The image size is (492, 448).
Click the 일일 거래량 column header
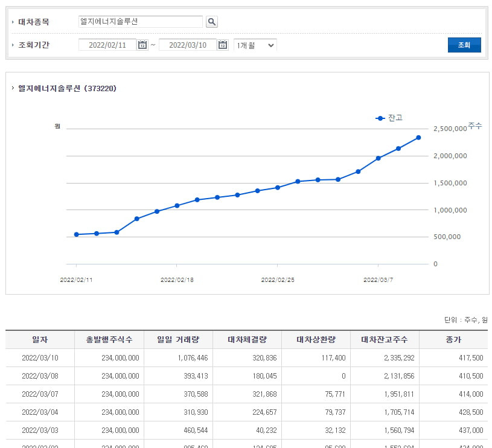click(178, 339)
